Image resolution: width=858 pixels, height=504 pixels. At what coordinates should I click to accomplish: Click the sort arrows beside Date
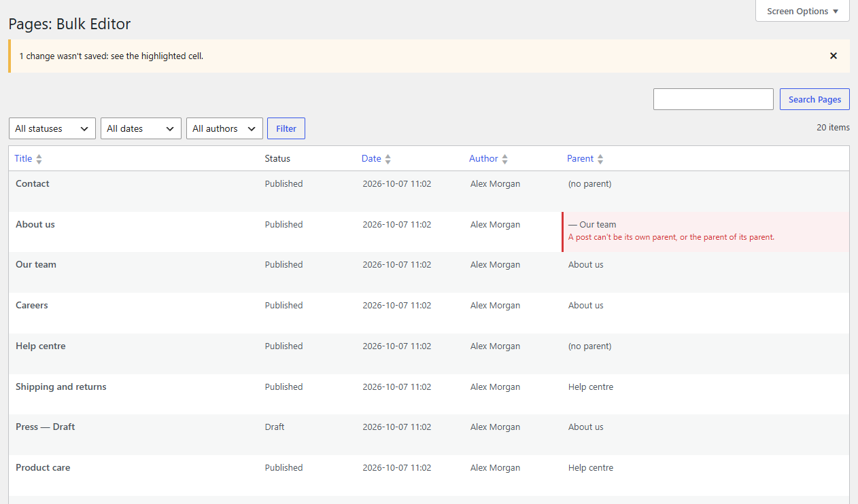(388, 159)
